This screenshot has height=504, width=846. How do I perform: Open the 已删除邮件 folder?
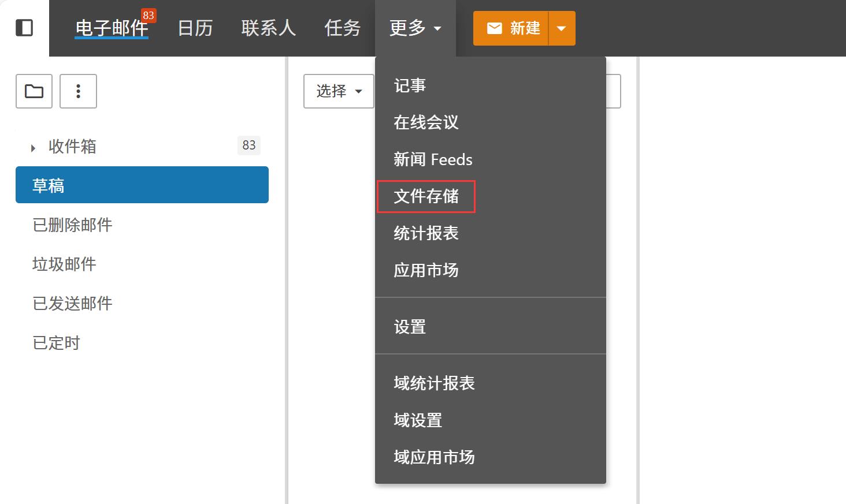[x=72, y=225]
